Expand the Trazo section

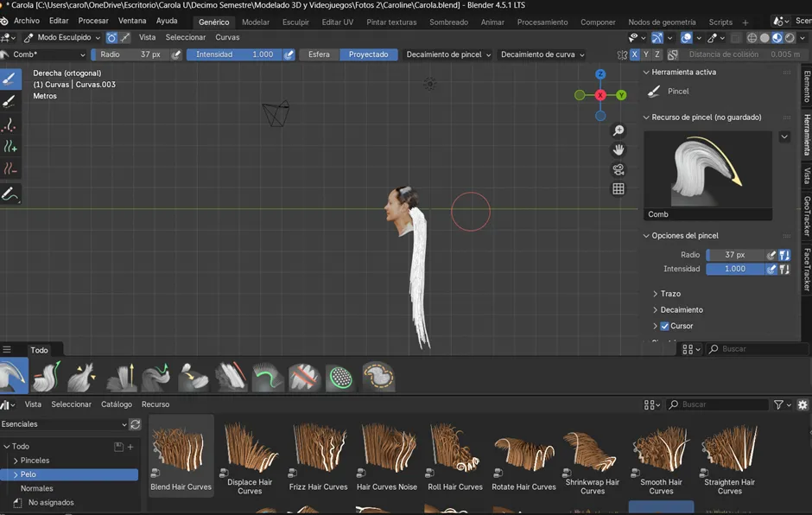tap(670, 294)
